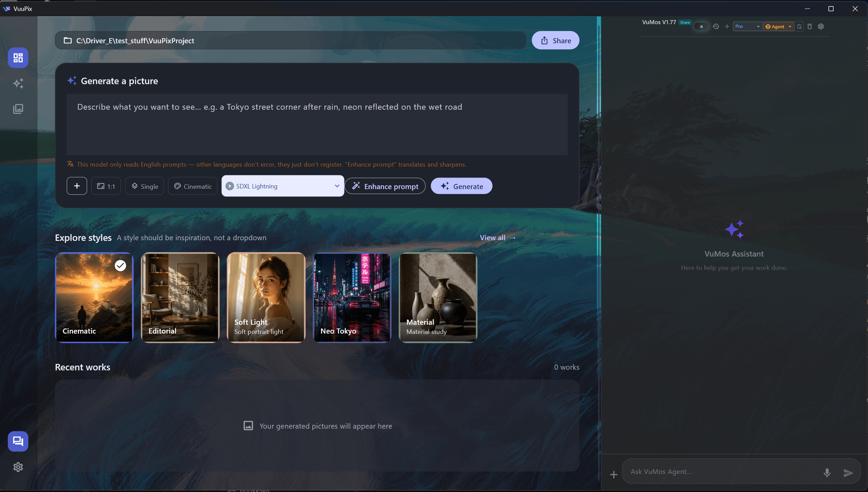
Task: Click the project path C:\Driver_E\test_stuff\VuuPixProject
Action: coord(135,41)
